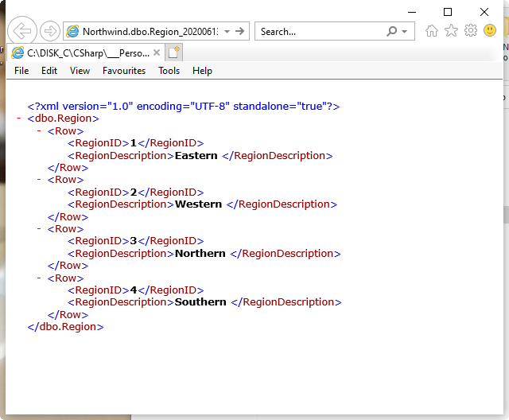Click the Western region description text

(x=198, y=204)
